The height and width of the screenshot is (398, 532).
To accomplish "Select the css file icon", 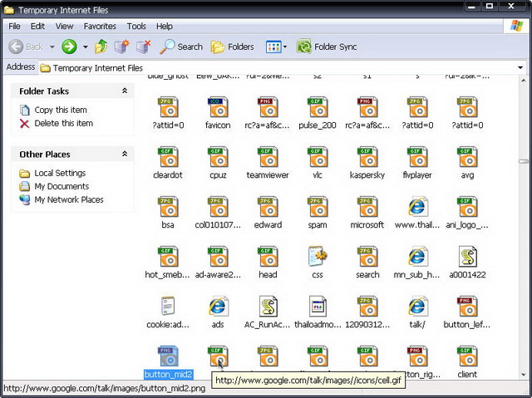I will (x=318, y=257).
